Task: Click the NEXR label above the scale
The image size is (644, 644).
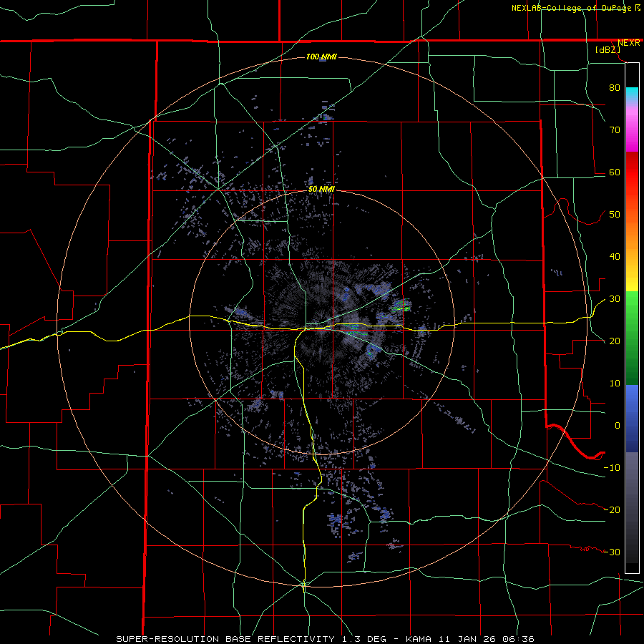Action: (x=628, y=43)
